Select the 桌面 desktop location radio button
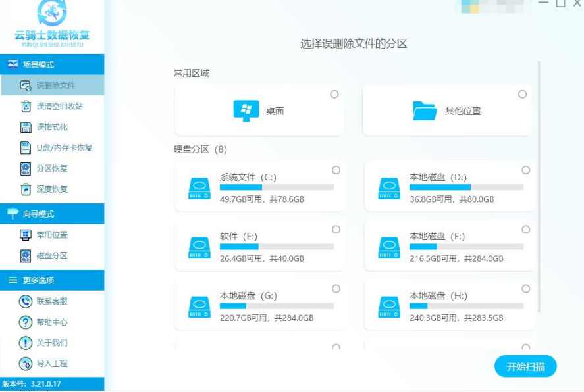Image resolution: width=584 pixels, height=392 pixels. point(336,94)
